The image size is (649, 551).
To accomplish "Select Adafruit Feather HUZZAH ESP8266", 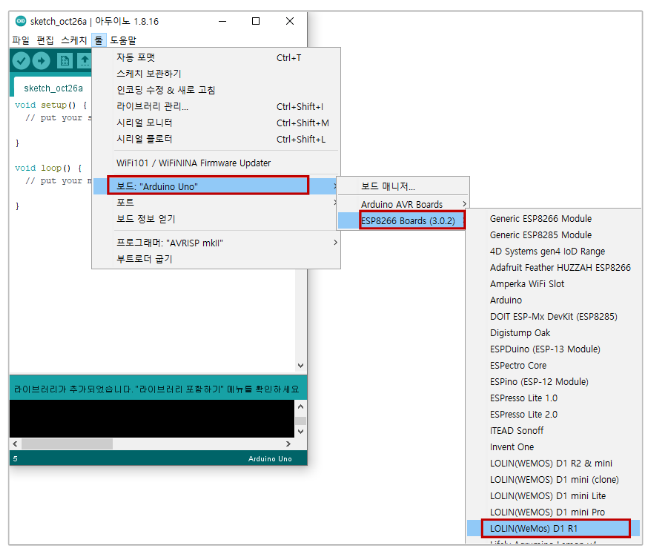I will click(x=554, y=267).
